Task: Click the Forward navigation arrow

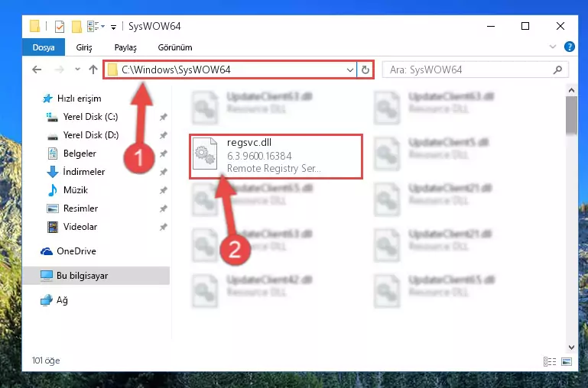Action: [59, 70]
